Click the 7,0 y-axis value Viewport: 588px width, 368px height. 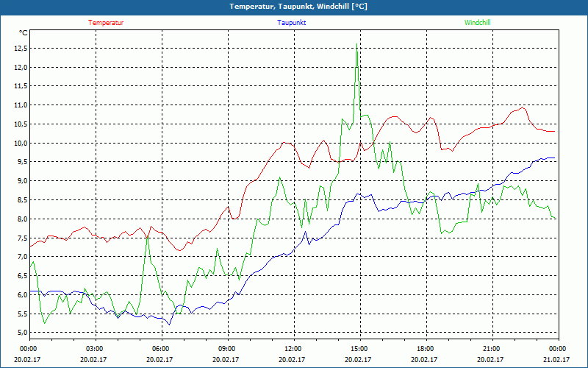23,256
